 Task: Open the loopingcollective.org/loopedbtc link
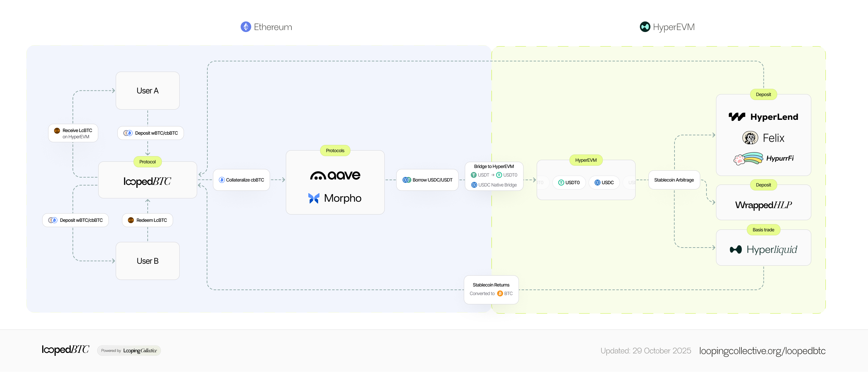tap(762, 351)
